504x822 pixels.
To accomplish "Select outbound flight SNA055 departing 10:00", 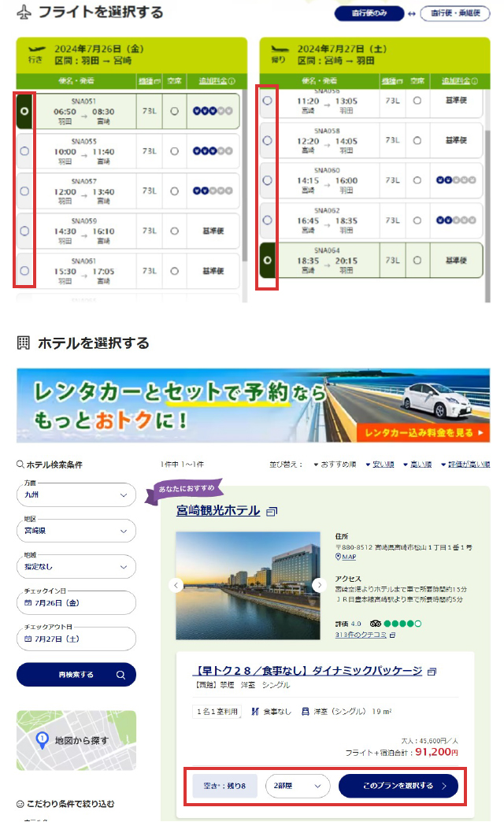I will (24, 151).
